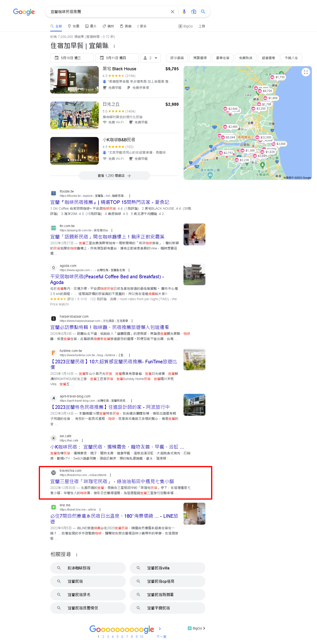
Task: Open more options for ltn.com.tw result
Action: pos(112,230)
